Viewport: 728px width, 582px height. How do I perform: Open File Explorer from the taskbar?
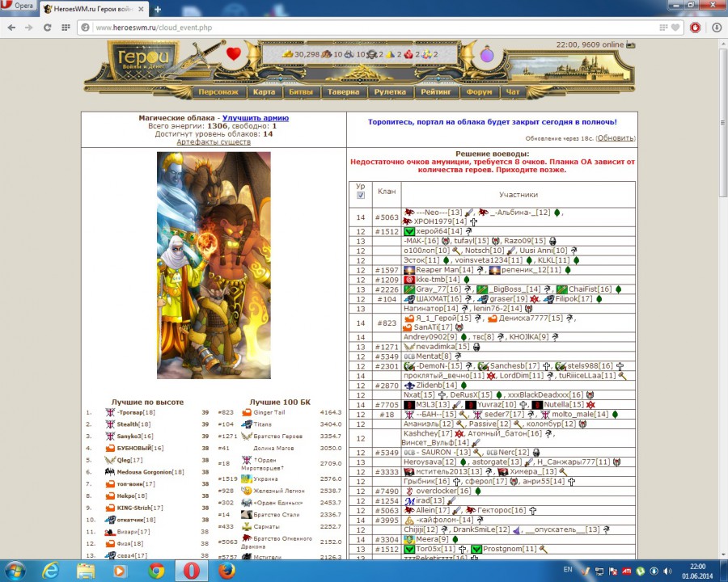click(86, 571)
